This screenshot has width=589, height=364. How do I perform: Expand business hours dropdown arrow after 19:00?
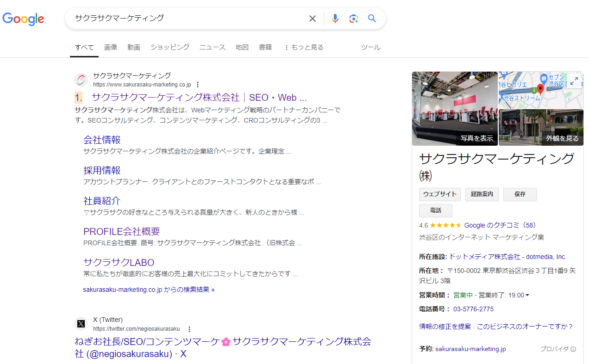527,295
